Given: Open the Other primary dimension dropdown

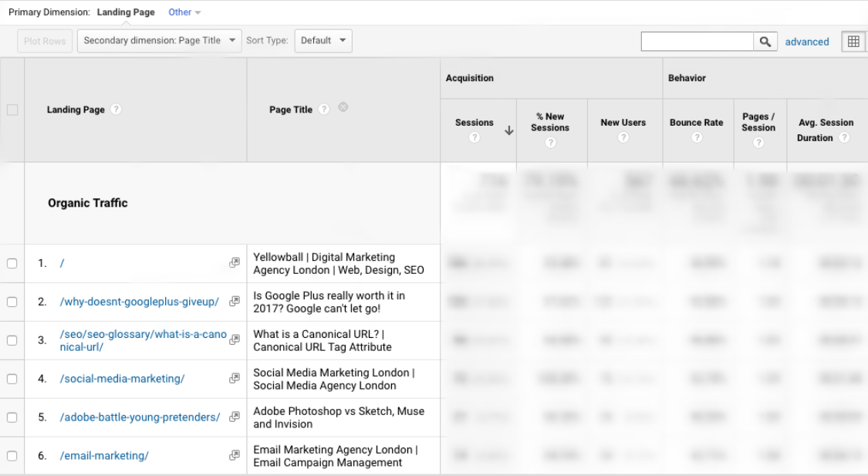Looking at the screenshot, I should 184,12.
